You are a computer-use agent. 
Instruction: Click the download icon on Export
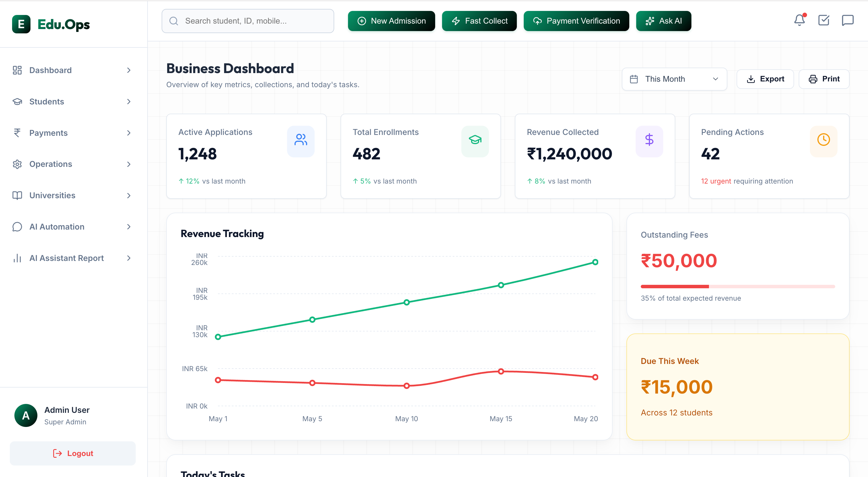point(751,79)
